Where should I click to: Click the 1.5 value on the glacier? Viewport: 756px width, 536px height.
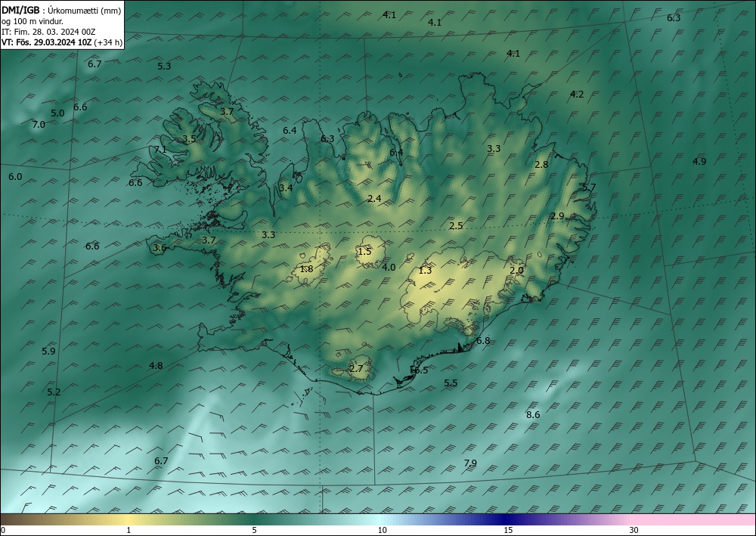point(364,252)
